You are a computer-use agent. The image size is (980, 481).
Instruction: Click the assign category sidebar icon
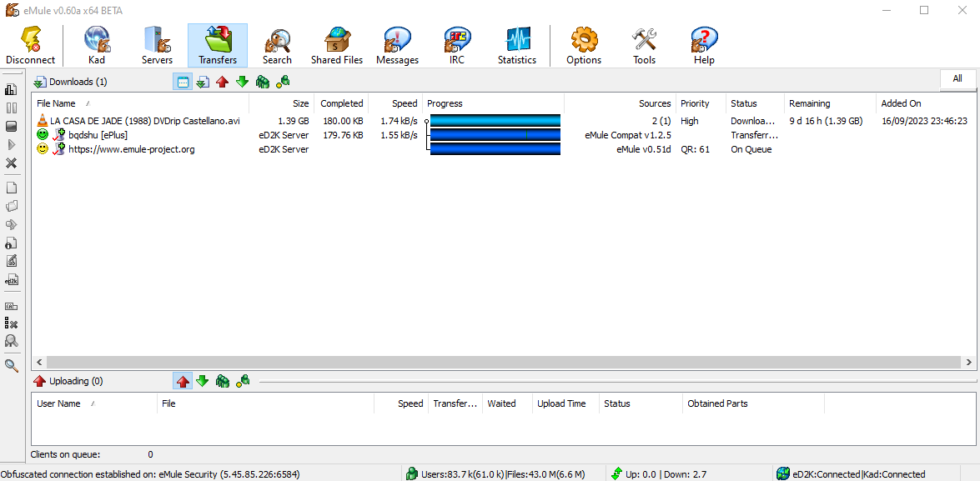[11, 305]
